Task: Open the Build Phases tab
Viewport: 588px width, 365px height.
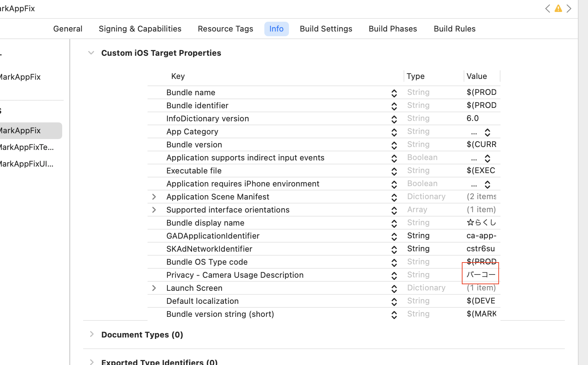Action: (393, 29)
